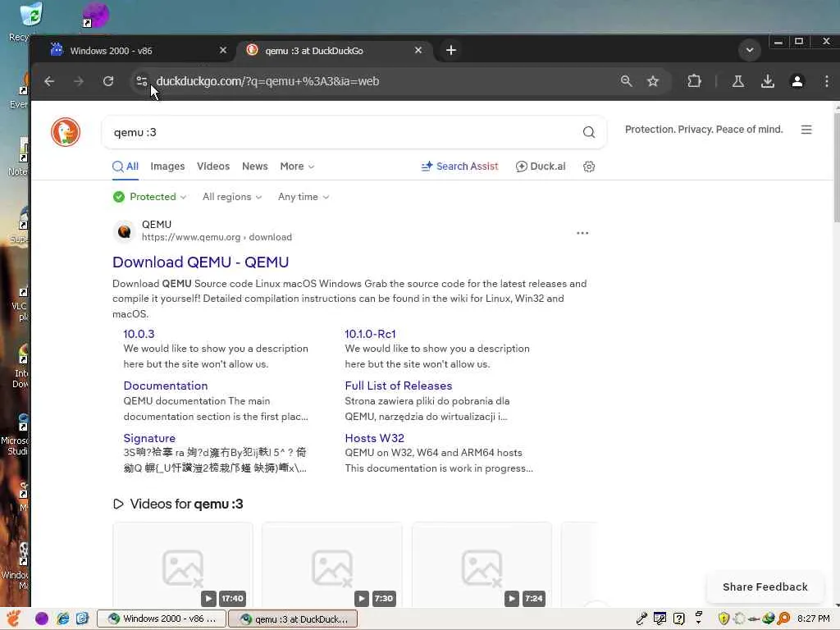The width and height of the screenshot is (840, 630).
Task: Click the help question mark tray icon
Action: [678, 619]
